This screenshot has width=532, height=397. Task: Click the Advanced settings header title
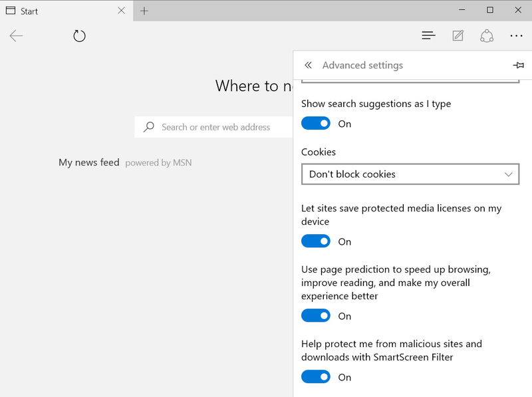362,65
